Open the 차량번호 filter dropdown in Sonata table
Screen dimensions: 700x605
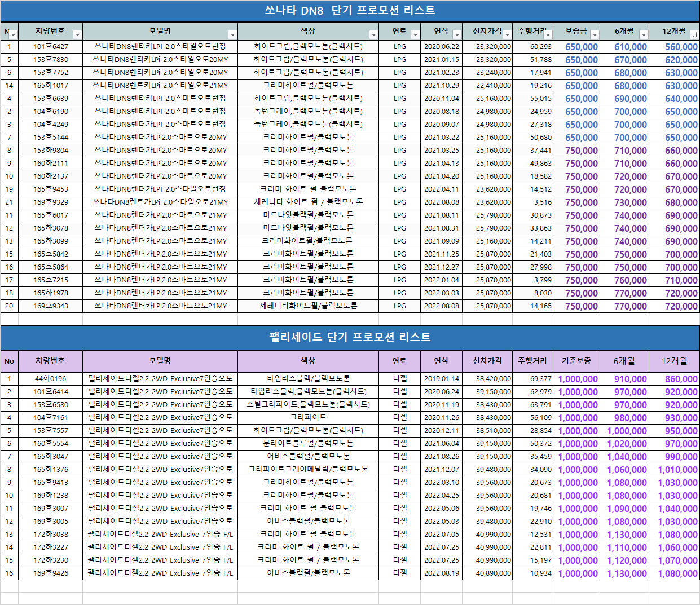77,35
